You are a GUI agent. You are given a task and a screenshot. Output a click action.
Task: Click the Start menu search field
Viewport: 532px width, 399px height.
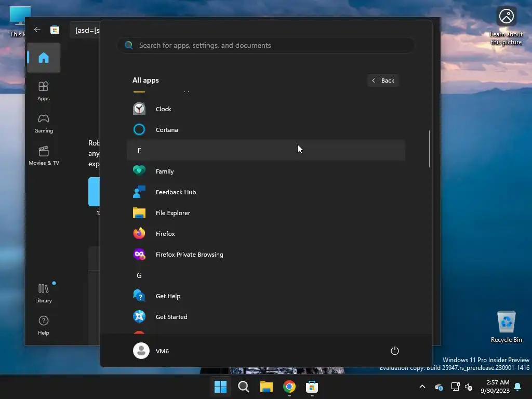click(265, 45)
